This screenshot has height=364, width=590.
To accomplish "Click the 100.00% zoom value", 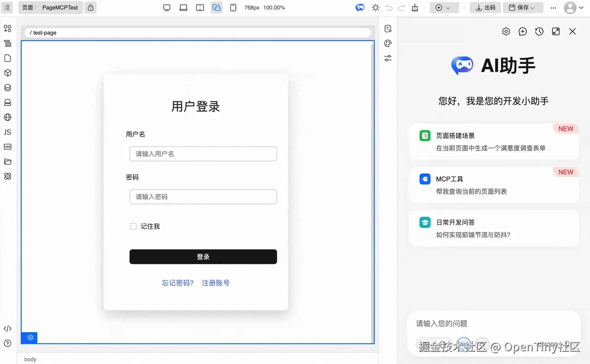I will point(274,7).
